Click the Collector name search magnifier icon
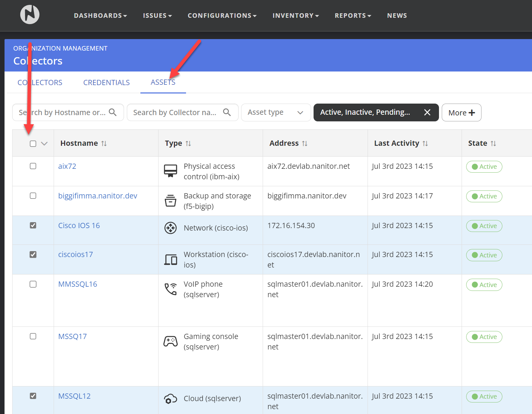532x414 pixels. click(227, 112)
